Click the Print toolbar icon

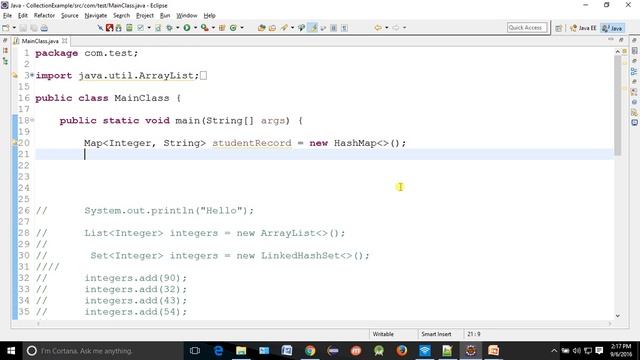point(44,28)
